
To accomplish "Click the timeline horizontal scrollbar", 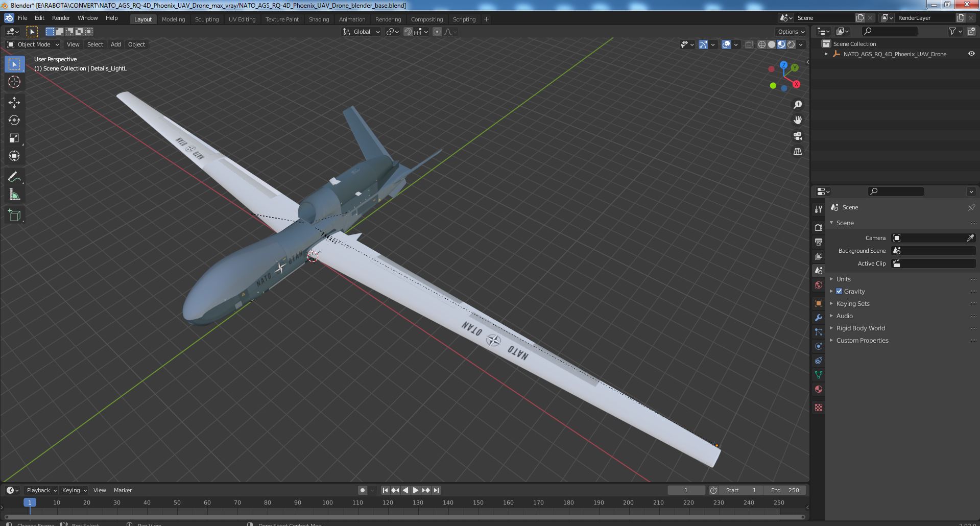I will click(404, 517).
